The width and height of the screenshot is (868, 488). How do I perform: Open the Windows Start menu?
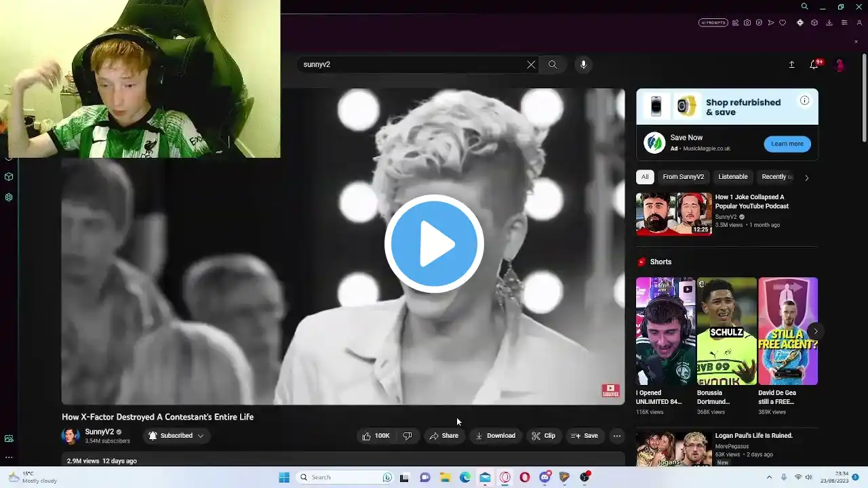(284, 477)
